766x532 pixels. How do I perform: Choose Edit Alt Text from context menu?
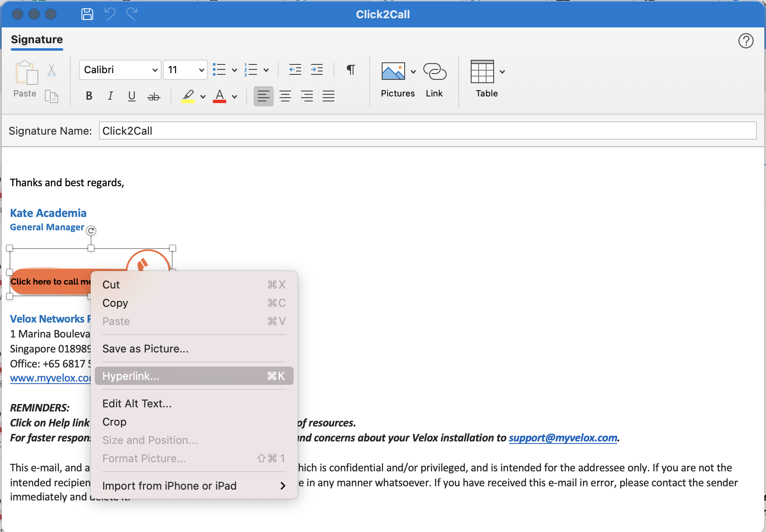[194, 404]
